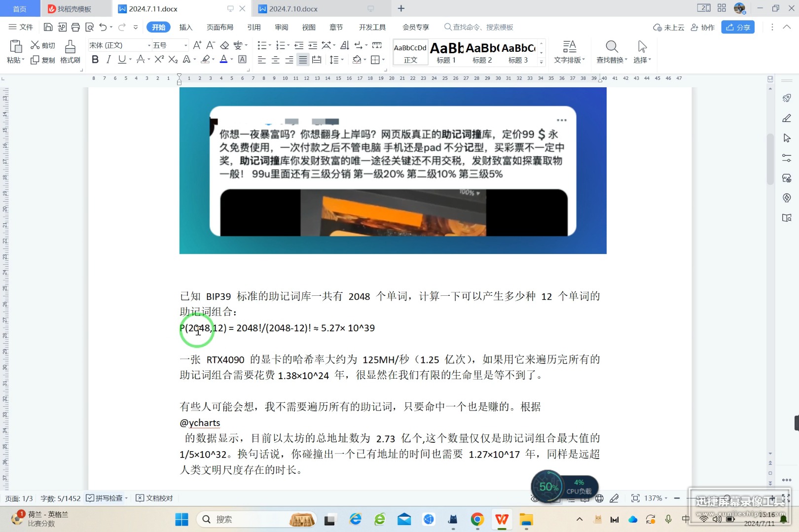
Task: Toggle Italic formatting
Action: pos(109,59)
